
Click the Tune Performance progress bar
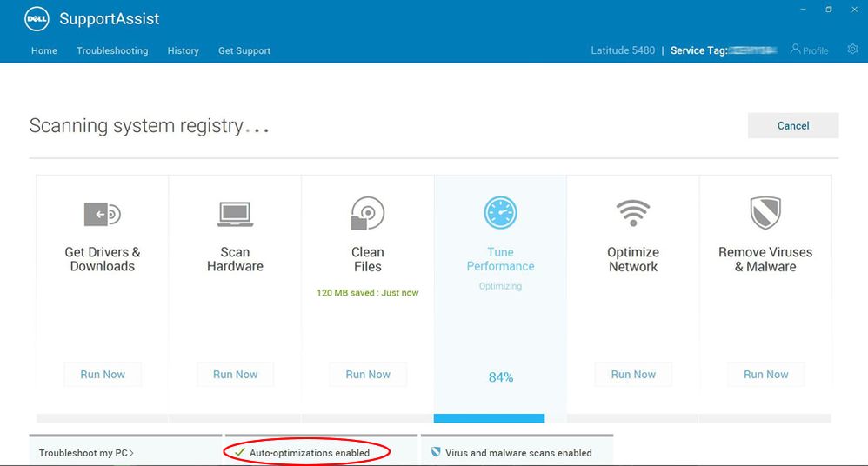coord(489,418)
